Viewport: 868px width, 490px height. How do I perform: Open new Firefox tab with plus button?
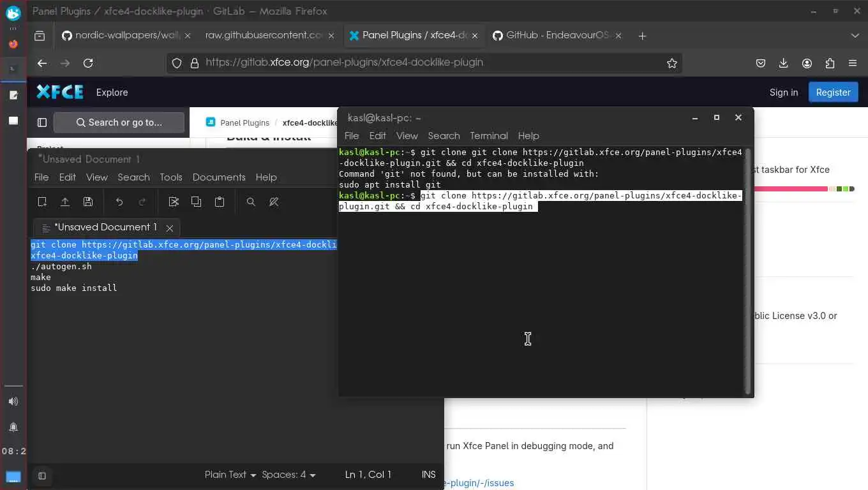coord(642,36)
